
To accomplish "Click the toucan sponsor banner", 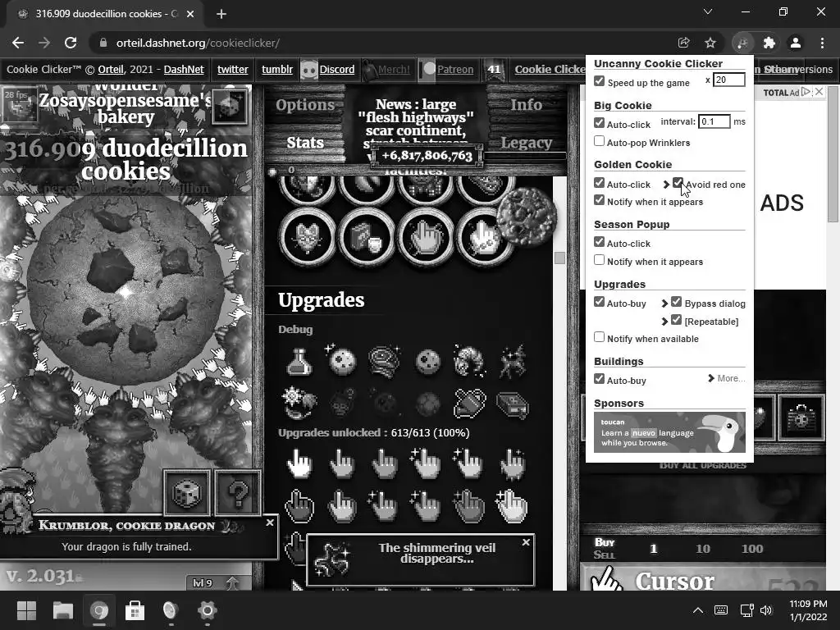I will click(x=669, y=432).
